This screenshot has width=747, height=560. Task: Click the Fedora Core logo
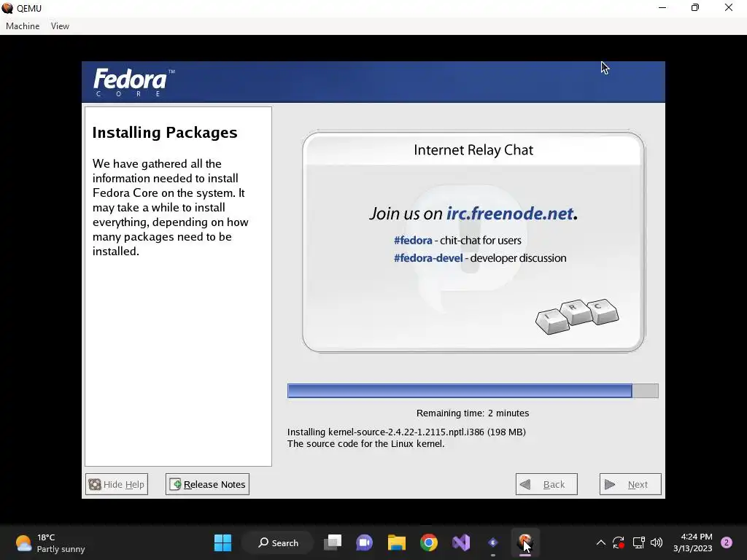tap(133, 82)
